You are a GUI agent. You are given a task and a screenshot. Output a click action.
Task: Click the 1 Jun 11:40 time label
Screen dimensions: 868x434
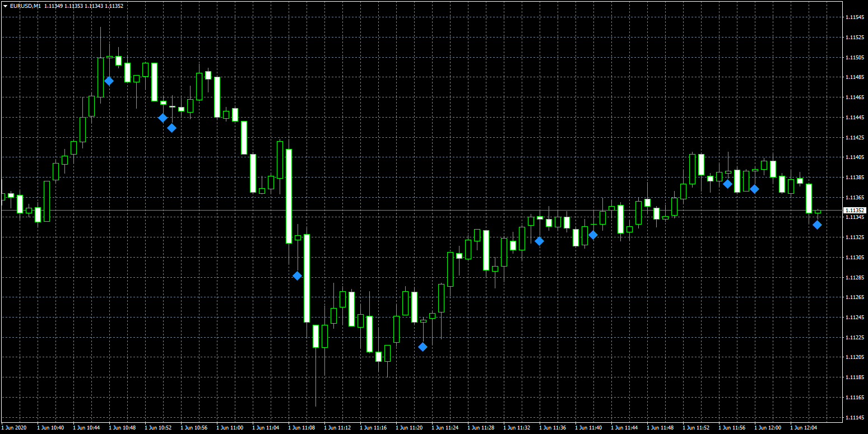pyautogui.click(x=588, y=428)
